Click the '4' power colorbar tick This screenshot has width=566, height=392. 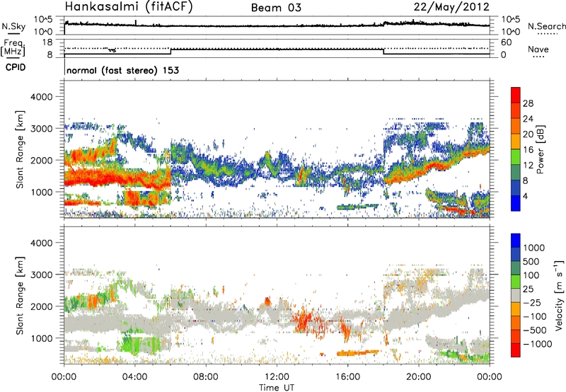pos(526,196)
